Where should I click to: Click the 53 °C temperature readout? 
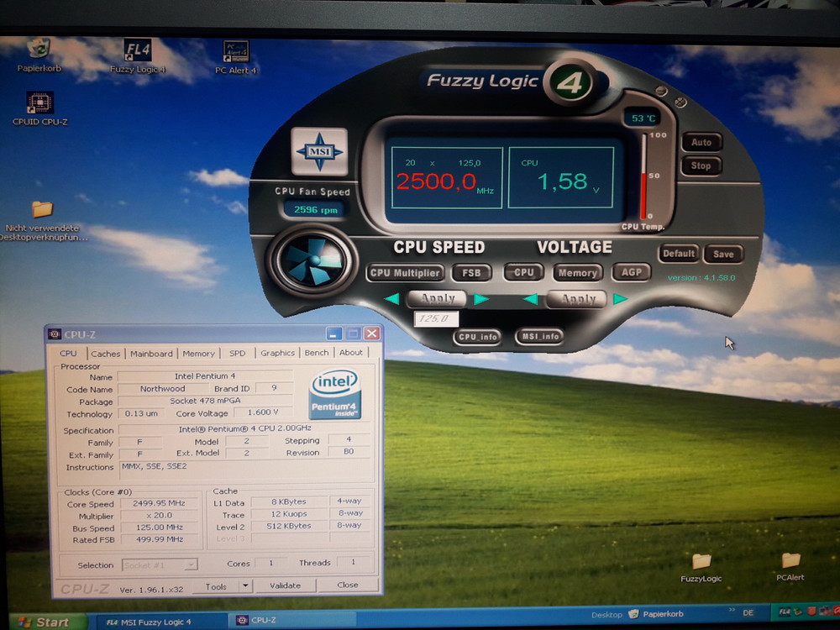(643, 118)
